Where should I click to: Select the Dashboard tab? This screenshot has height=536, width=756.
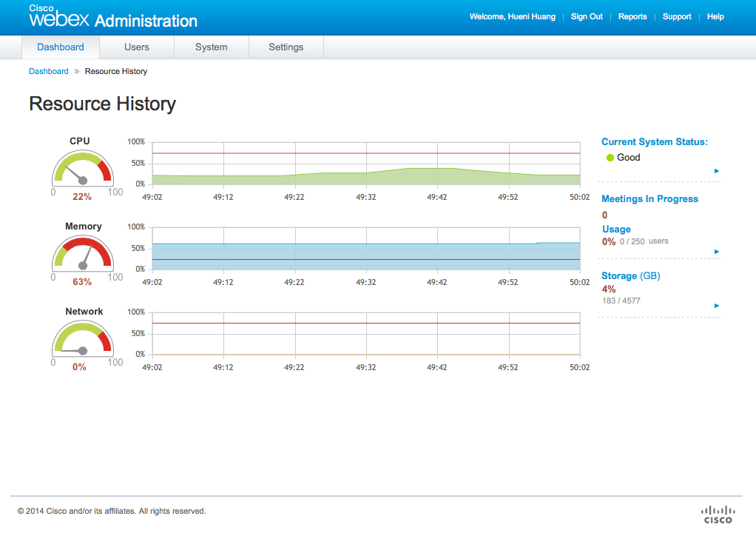click(x=61, y=47)
